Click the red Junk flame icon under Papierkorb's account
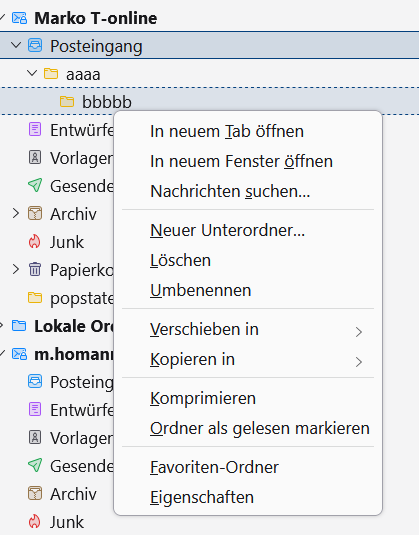 point(35,242)
